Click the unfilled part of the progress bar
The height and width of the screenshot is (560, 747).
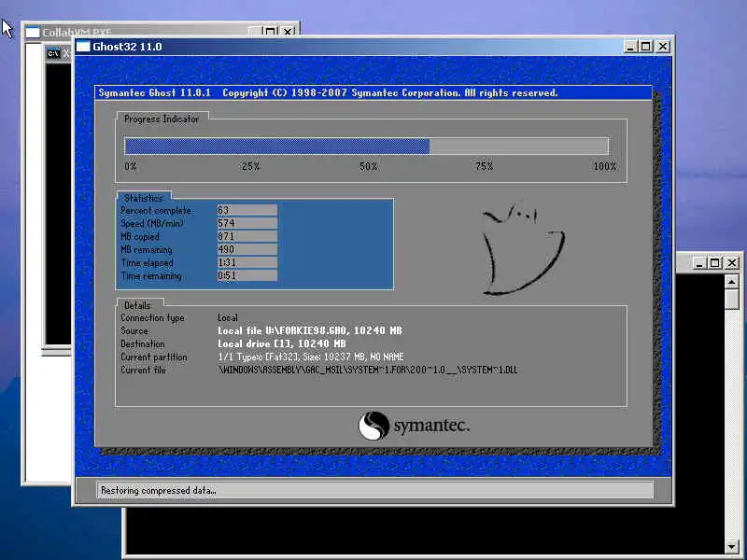coord(519,147)
